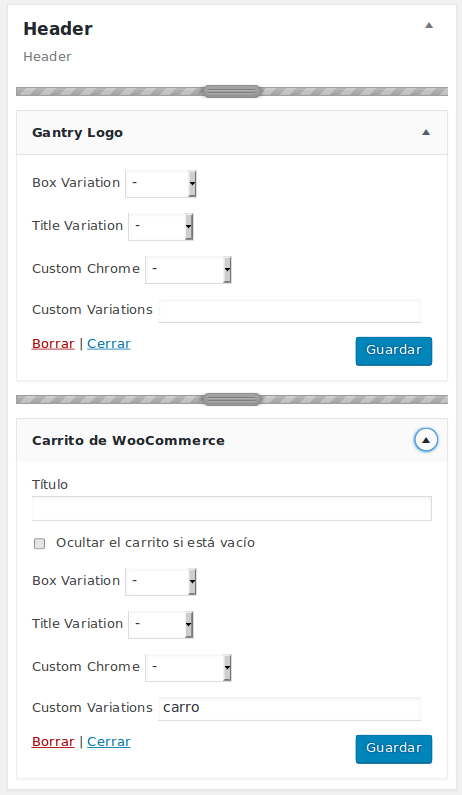Click Guardar button in Carrito de WooCommerce widget
This screenshot has width=462, height=795.
tap(394, 749)
